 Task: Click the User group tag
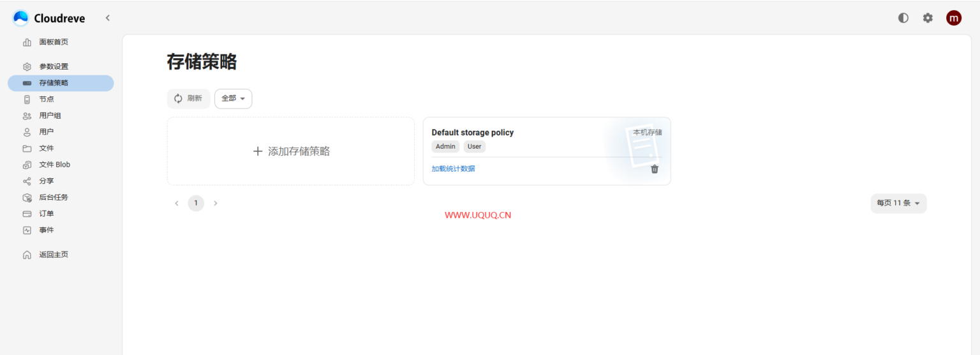coord(474,146)
